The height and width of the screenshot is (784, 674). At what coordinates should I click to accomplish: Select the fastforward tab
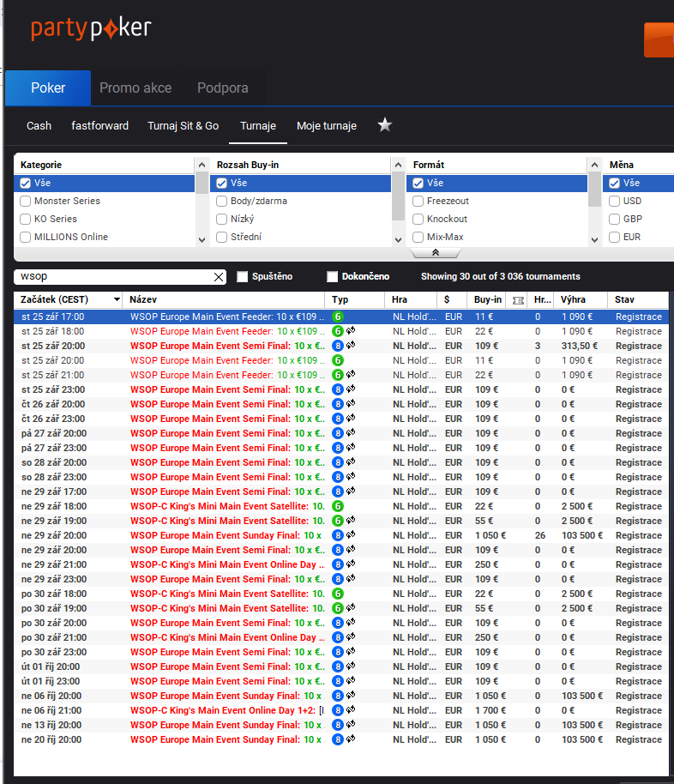[100, 125]
